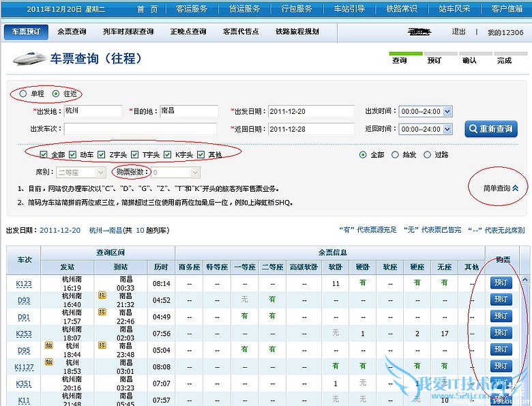Click the train logo beside 车票查询 title
Viewport: 532px width, 406px height.
pos(29,59)
